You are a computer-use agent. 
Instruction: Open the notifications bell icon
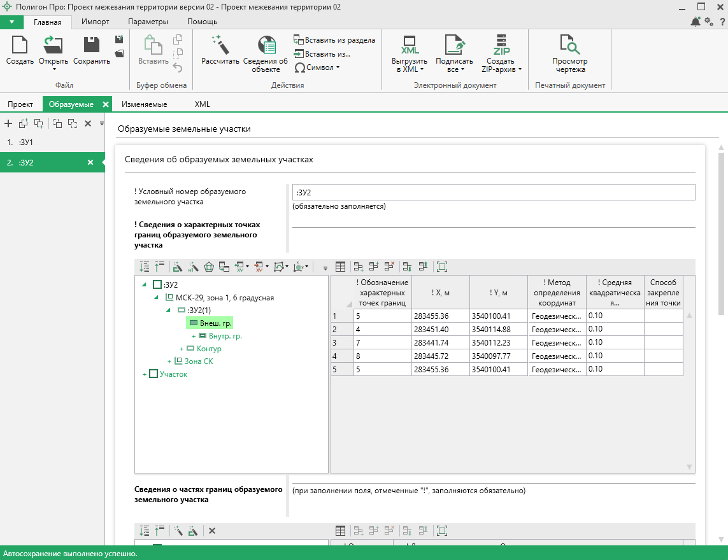696,22
